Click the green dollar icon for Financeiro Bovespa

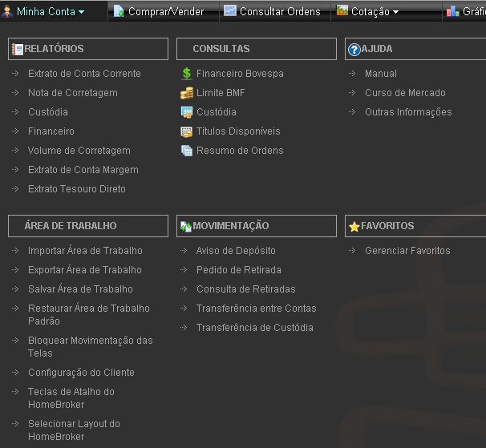[x=187, y=74]
